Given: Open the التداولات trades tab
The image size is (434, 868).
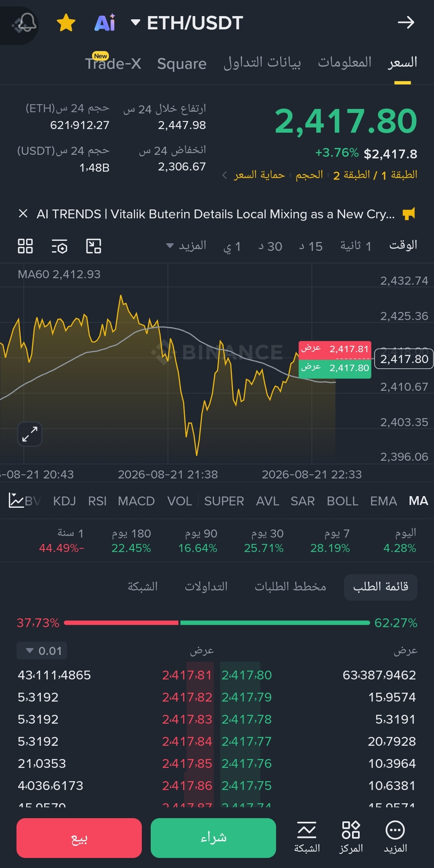Looking at the screenshot, I should point(206,587).
